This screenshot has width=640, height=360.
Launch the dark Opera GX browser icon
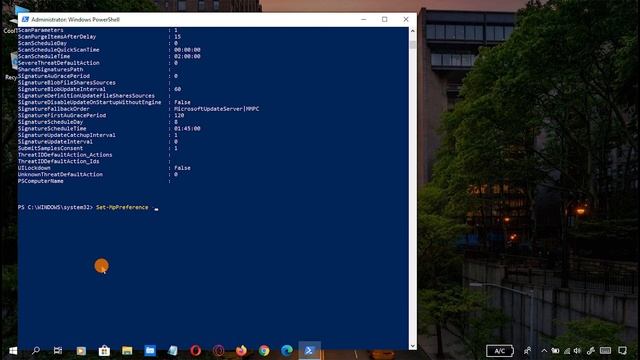pos(218,351)
